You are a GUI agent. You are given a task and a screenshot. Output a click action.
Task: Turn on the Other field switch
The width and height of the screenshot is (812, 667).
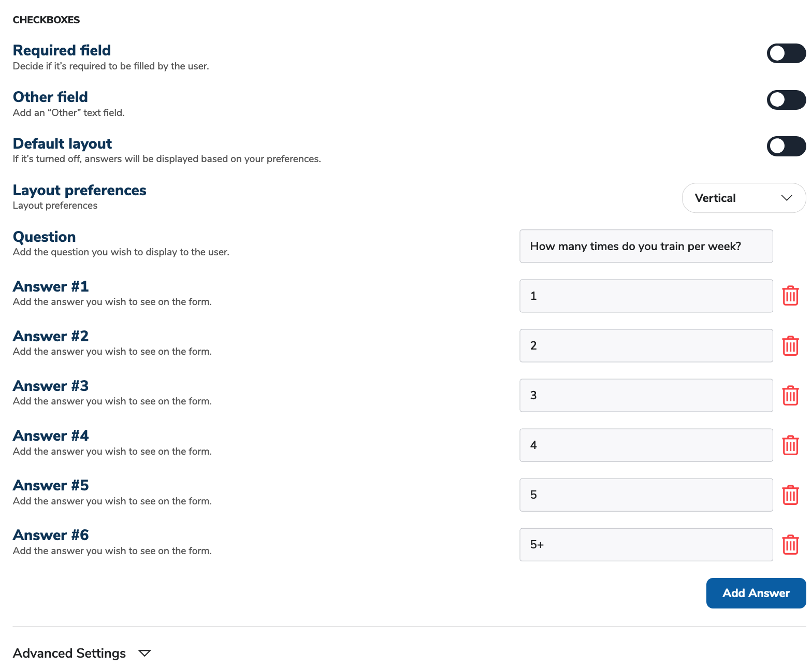[x=786, y=99]
